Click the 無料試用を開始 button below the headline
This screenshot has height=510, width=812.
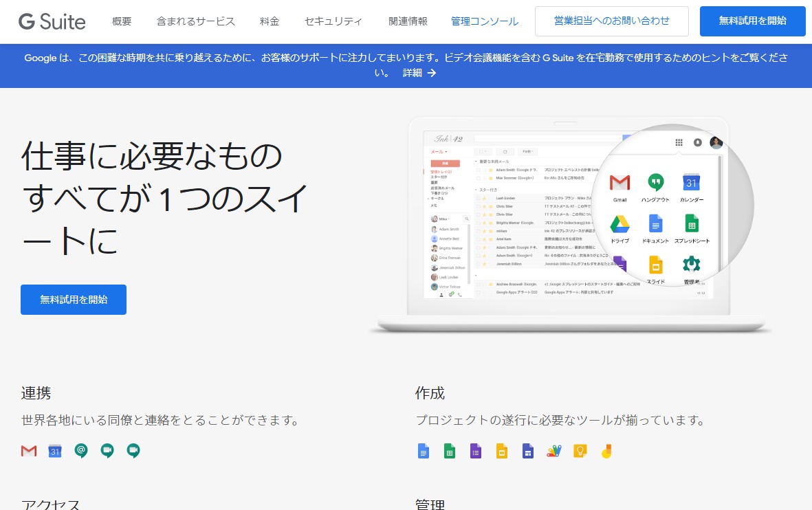74,300
